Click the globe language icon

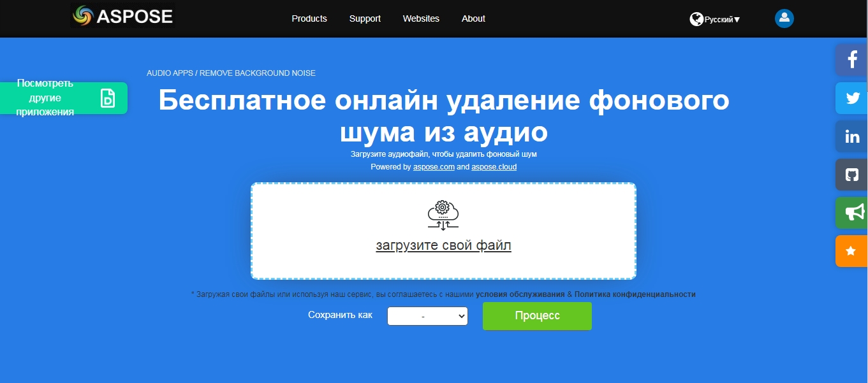[696, 19]
